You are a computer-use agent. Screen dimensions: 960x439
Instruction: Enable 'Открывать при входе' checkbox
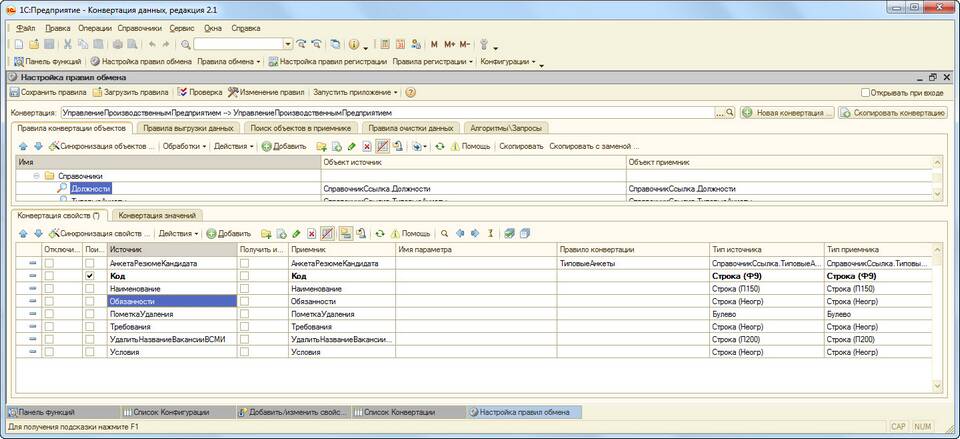865,92
